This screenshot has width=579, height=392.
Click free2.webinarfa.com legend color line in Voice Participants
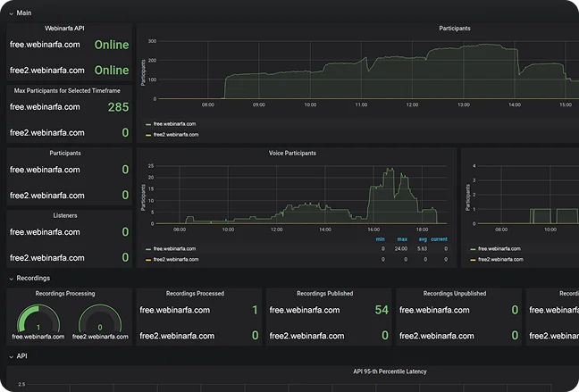pos(148,259)
